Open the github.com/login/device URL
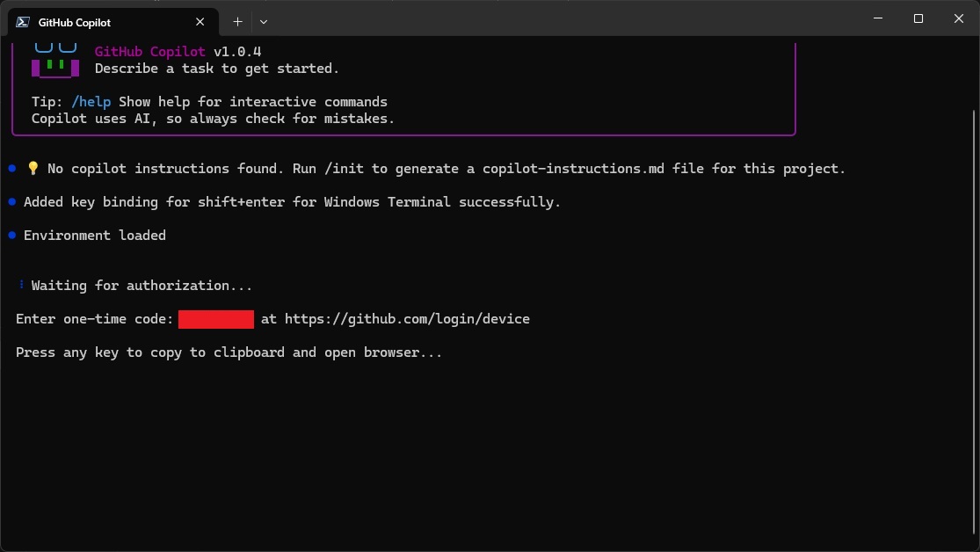Viewport: 980px width, 552px height. [x=407, y=319]
